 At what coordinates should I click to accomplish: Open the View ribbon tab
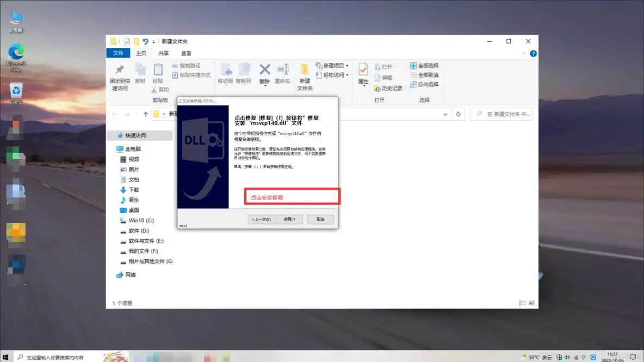(185, 53)
